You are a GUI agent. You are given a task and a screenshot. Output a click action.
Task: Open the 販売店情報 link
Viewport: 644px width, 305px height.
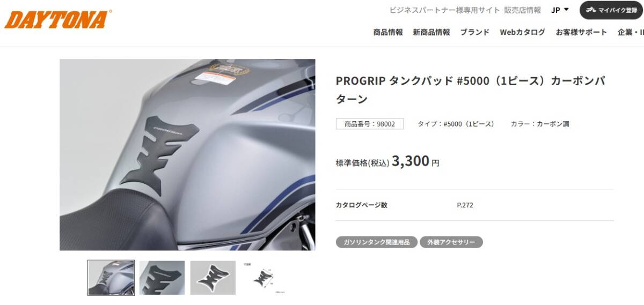click(x=522, y=10)
